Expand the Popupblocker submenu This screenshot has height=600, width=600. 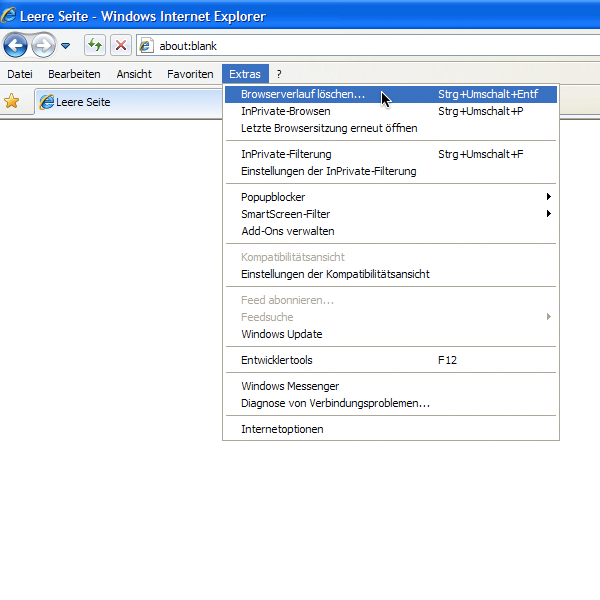coord(391,197)
